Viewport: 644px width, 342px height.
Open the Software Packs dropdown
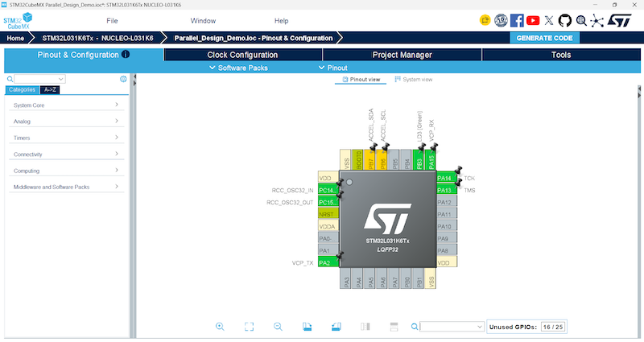(x=238, y=68)
